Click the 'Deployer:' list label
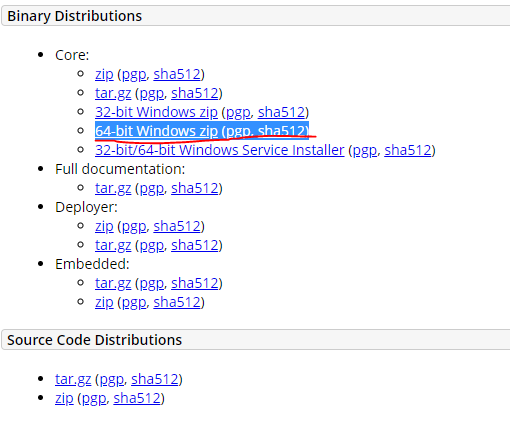Viewport: 510px width, 435px height. point(86,207)
